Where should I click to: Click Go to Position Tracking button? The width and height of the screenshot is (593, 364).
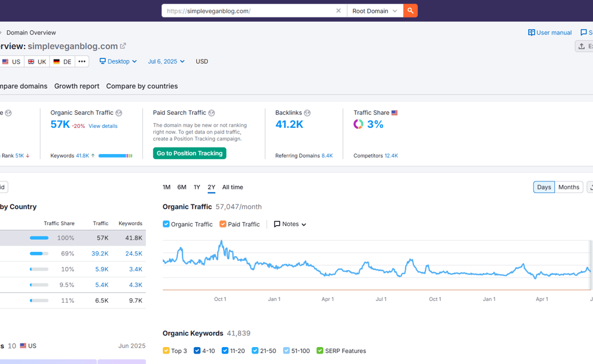190,153
